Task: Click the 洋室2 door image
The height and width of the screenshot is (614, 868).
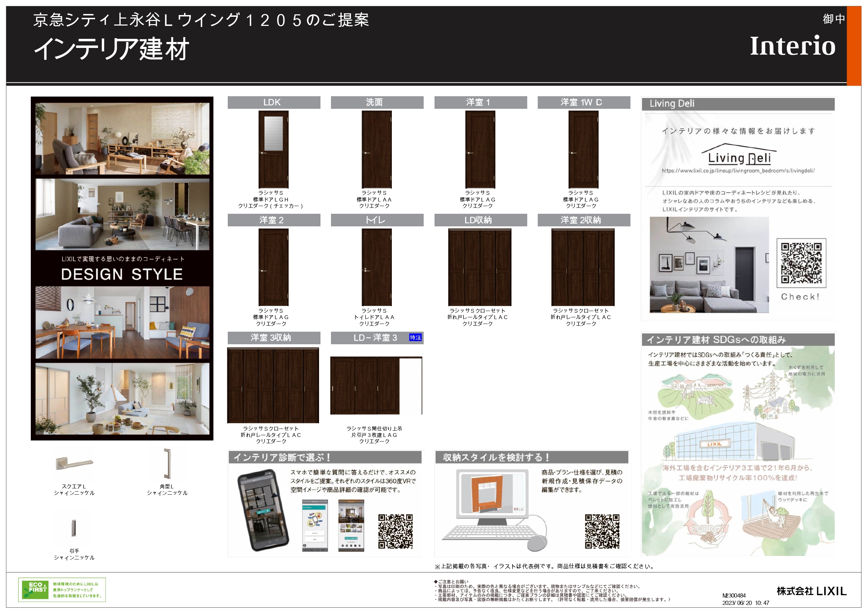Action: click(x=273, y=267)
